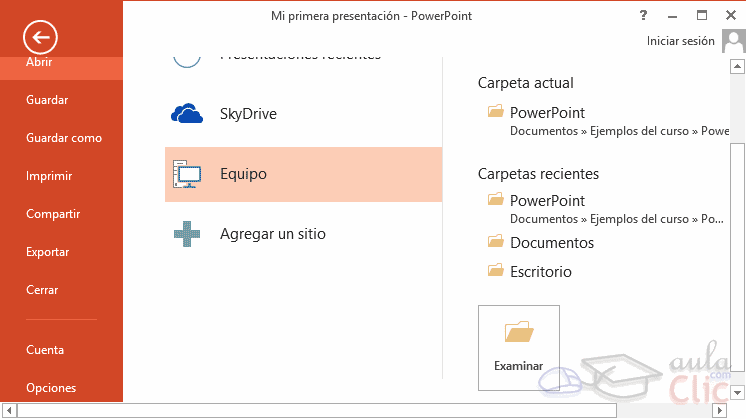The width and height of the screenshot is (746, 419).
Task: Click the folder icon beside Escritorio
Action: click(x=495, y=271)
